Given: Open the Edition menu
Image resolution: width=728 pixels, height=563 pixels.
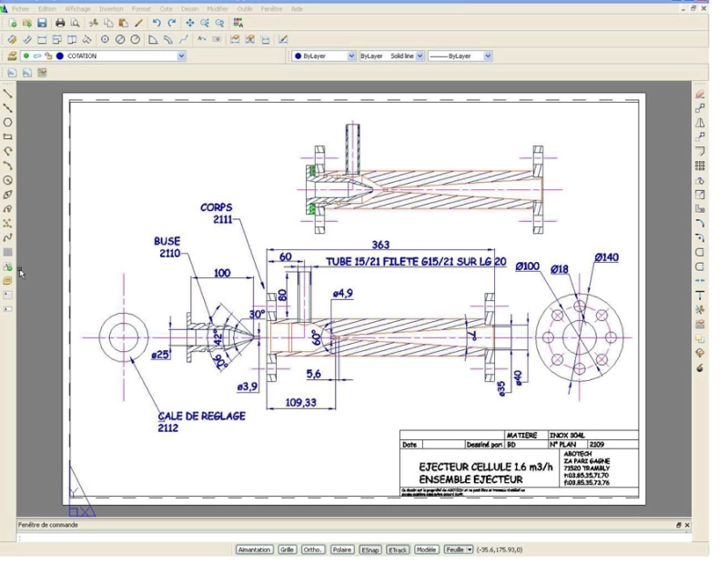Looking at the screenshot, I should click(x=47, y=9).
